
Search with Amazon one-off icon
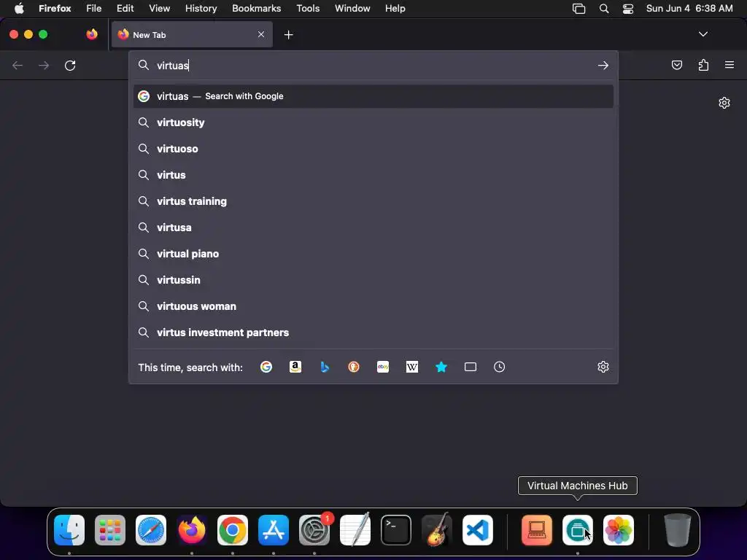pos(295,367)
